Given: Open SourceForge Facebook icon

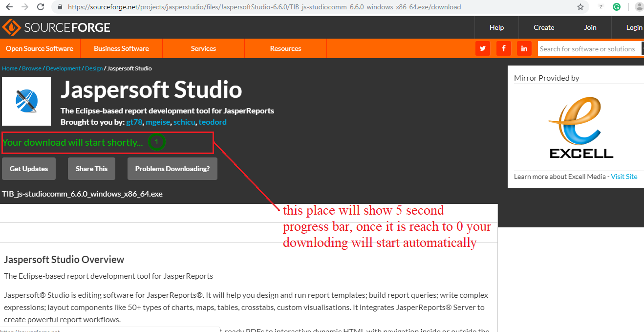Looking at the screenshot, I should (504, 48).
